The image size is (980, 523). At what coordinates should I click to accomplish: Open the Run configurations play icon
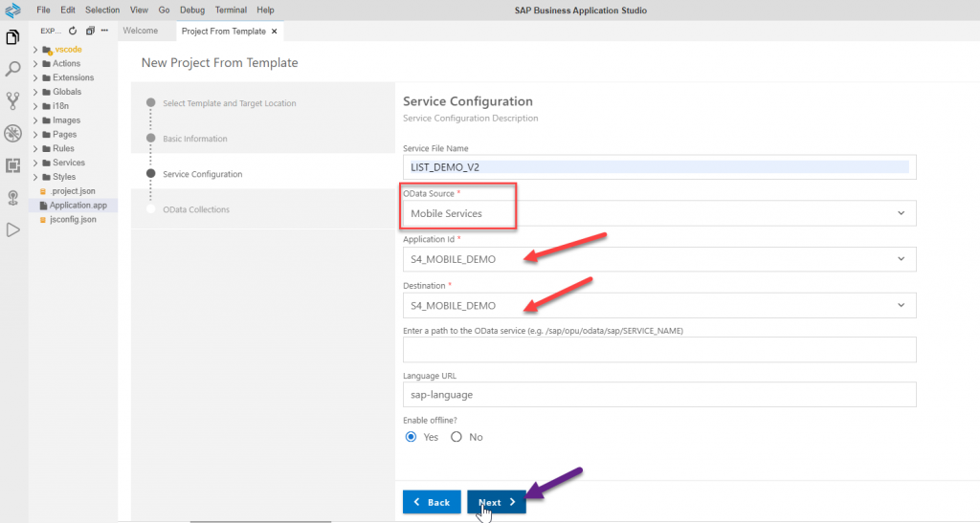(x=12, y=229)
